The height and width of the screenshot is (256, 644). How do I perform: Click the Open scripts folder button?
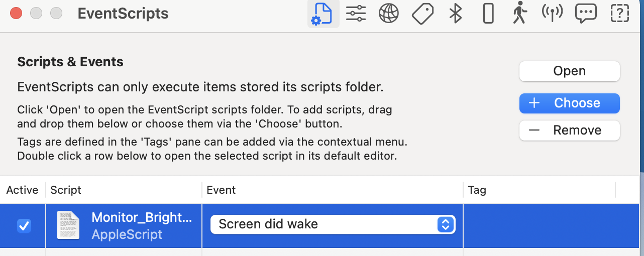[569, 71]
